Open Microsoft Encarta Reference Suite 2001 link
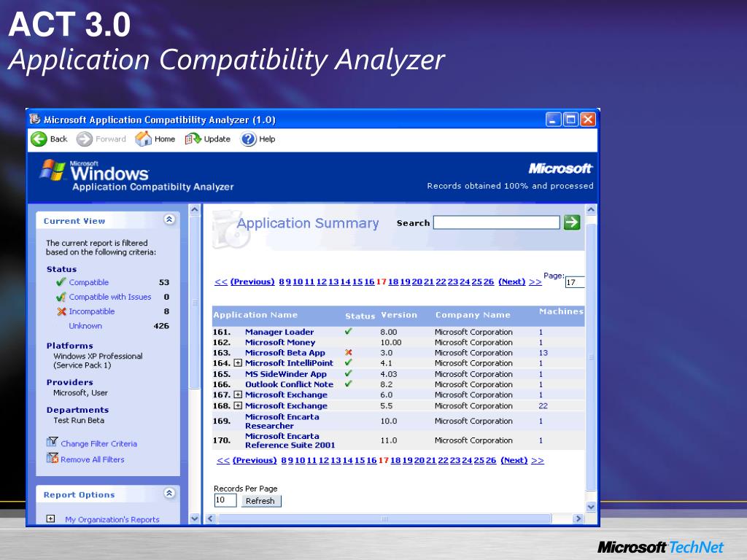The image size is (747, 560). (x=290, y=440)
